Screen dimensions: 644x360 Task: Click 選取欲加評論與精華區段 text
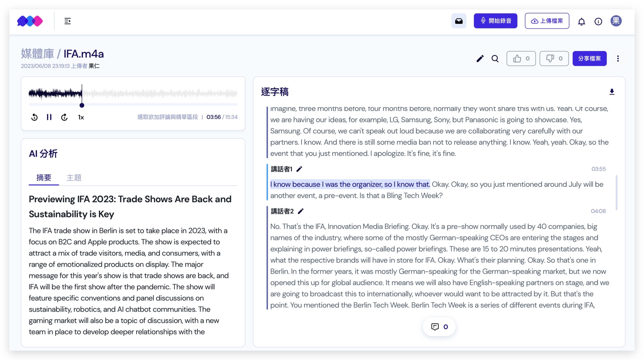(168, 117)
